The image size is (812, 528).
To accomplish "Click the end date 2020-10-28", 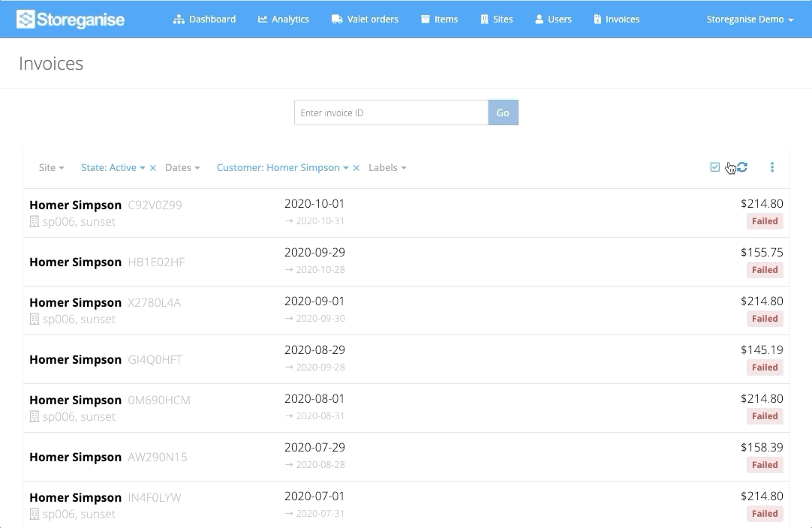I will tap(320, 270).
